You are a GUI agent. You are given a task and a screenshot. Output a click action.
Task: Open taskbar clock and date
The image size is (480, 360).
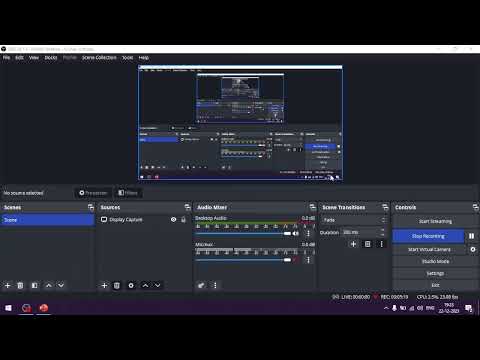(449, 308)
